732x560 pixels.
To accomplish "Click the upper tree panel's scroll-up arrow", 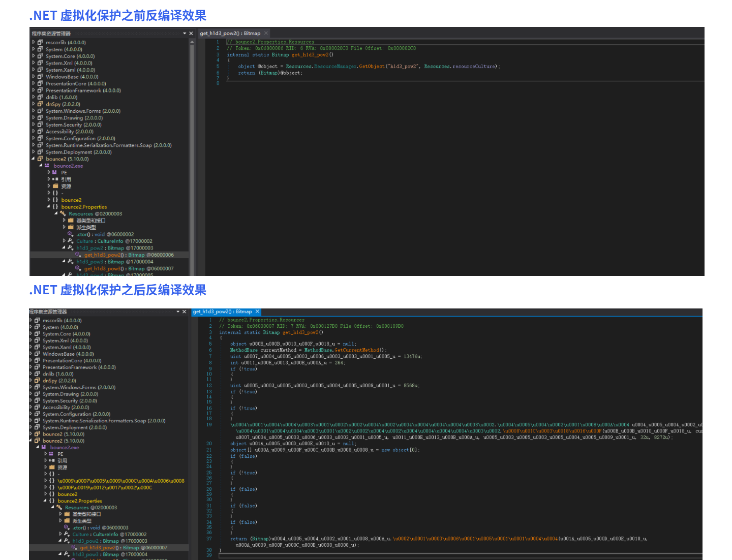I will tap(192, 42).
